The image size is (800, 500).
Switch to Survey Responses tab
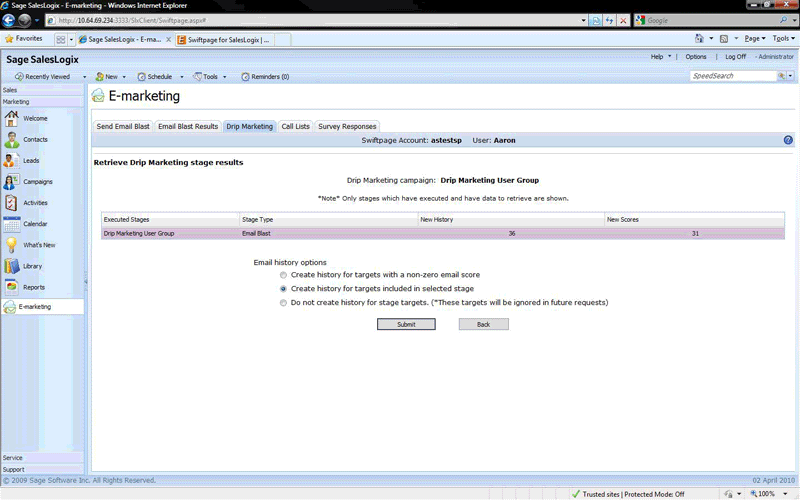[x=347, y=127]
